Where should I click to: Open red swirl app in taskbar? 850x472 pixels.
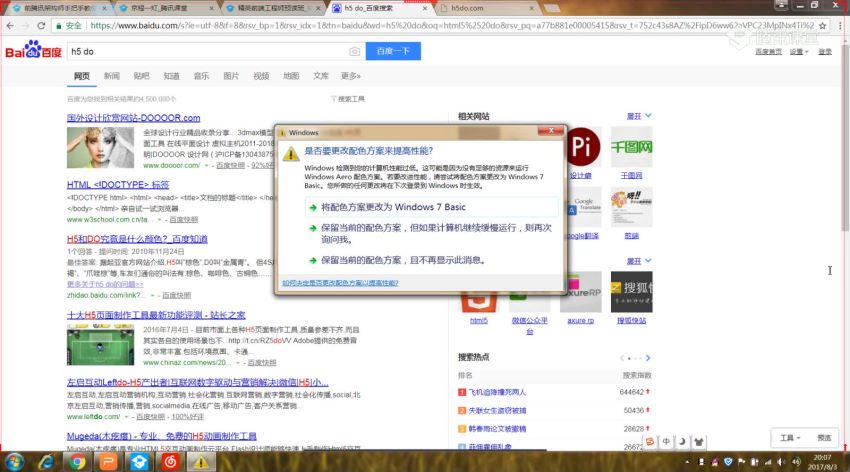[170, 462]
